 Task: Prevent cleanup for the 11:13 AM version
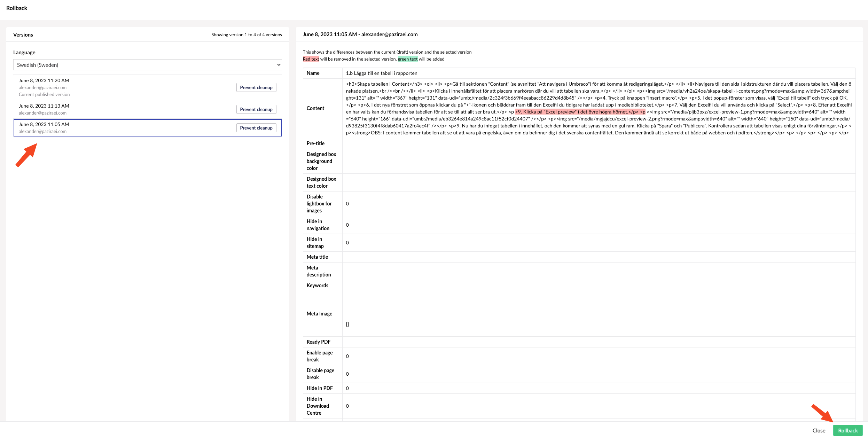pos(256,109)
